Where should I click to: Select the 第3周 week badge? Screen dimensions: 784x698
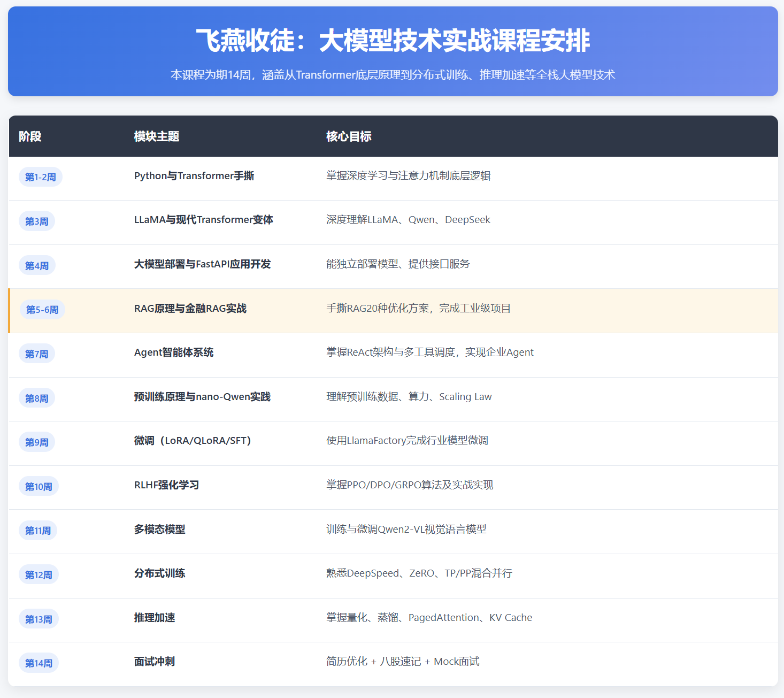coord(37,221)
